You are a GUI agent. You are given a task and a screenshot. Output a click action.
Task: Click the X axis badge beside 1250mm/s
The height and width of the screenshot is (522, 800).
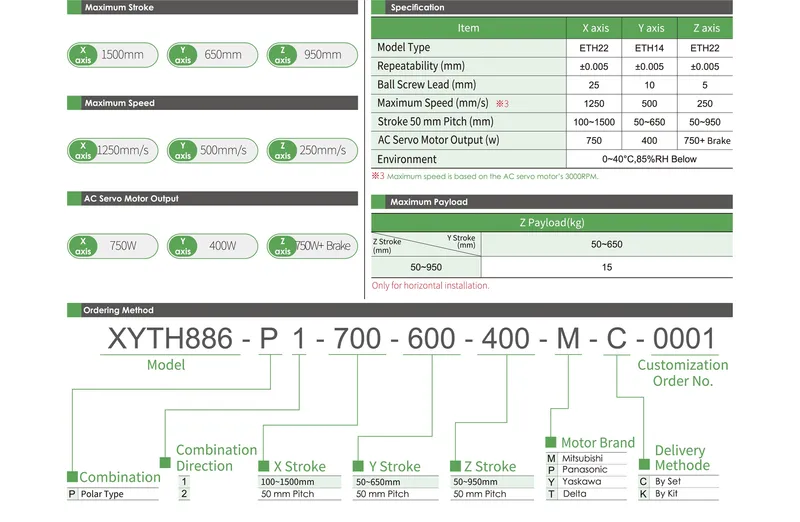point(83,151)
